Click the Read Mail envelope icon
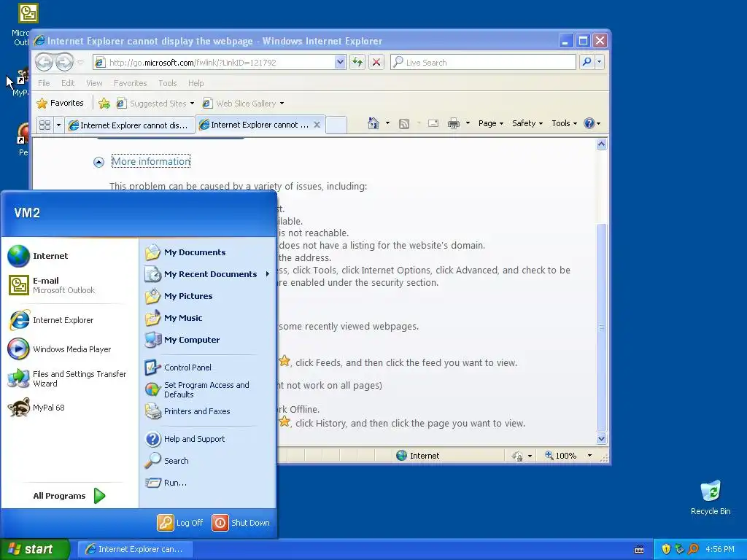The height and width of the screenshot is (560, 747). click(433, 123)
